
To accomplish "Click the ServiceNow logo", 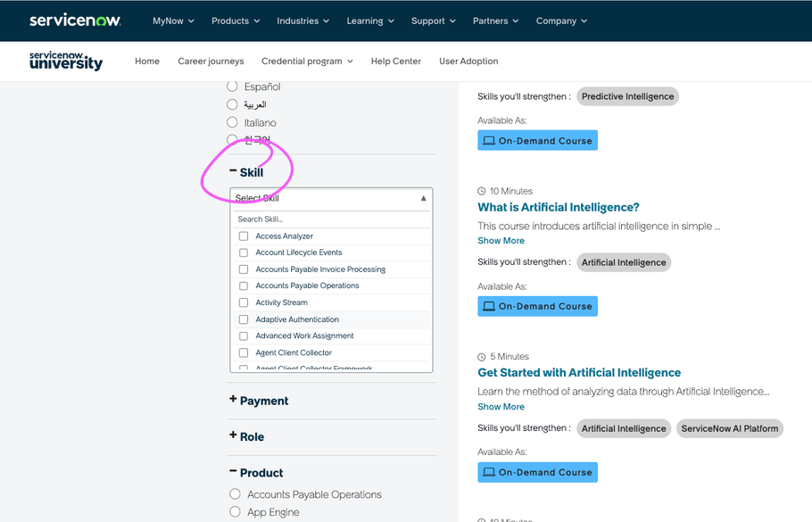I will click(75, 21).
